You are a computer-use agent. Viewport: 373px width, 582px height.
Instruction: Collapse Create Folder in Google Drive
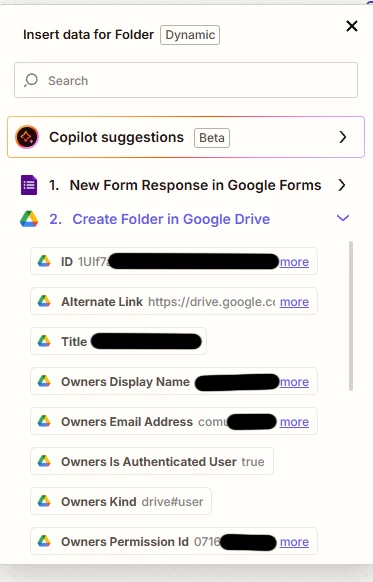point(343,218)
